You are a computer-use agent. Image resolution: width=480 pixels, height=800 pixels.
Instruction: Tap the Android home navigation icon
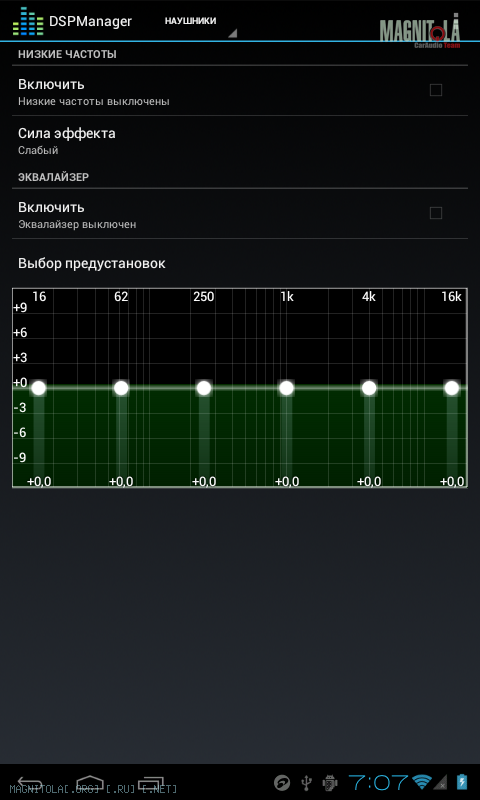tap(90, 782)
